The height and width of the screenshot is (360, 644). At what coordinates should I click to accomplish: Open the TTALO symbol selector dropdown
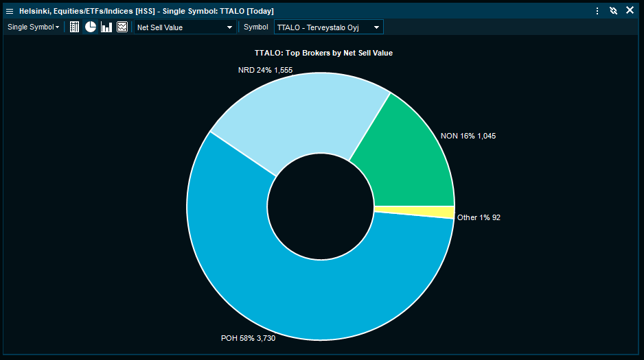click(x=328, y=27)
